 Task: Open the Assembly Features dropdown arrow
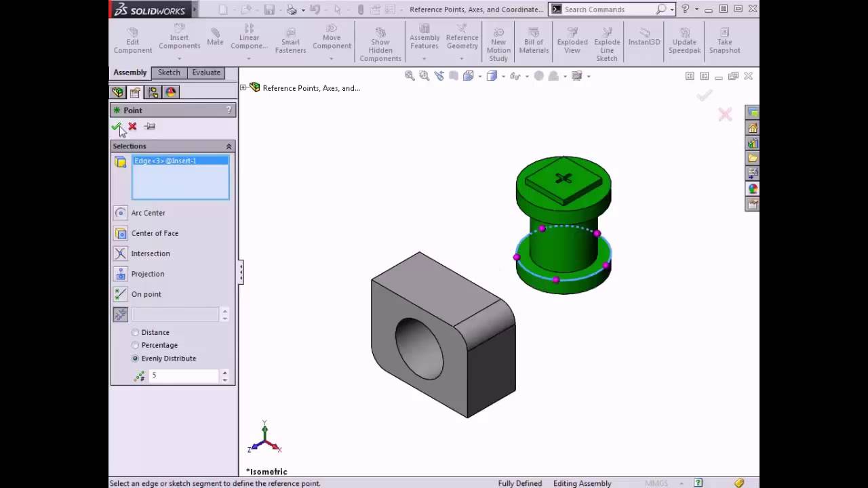point(425,58)
